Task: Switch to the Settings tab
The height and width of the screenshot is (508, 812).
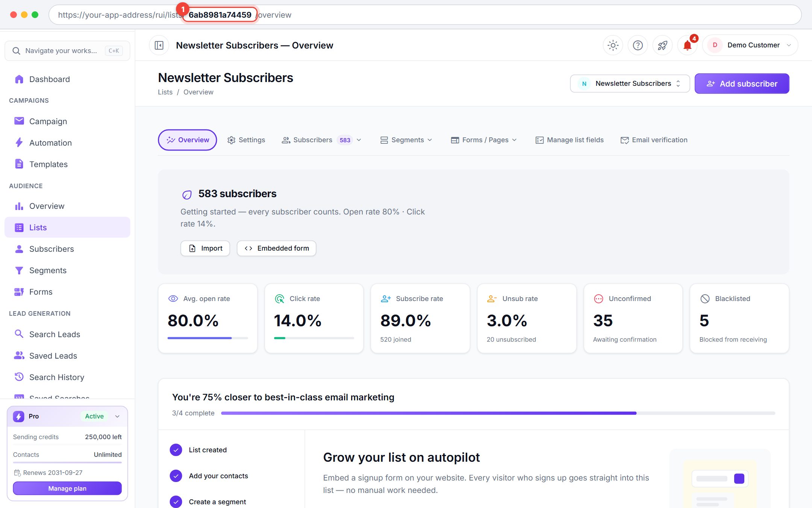Action: coord(246,140)
